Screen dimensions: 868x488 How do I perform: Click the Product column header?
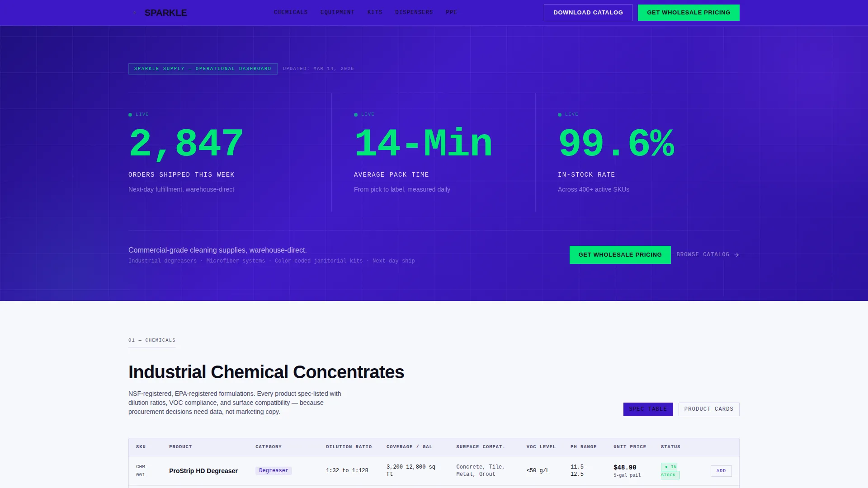coord(180,447)
